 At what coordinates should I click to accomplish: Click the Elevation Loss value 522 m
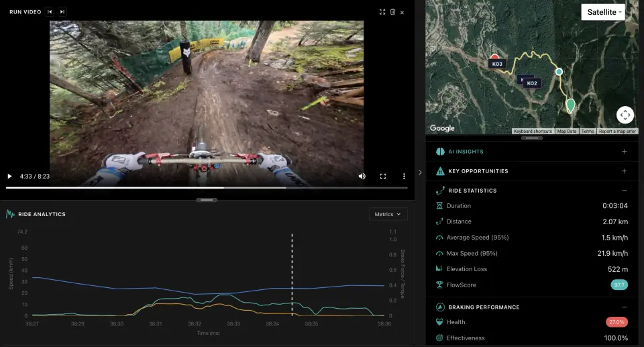(618, 269)
